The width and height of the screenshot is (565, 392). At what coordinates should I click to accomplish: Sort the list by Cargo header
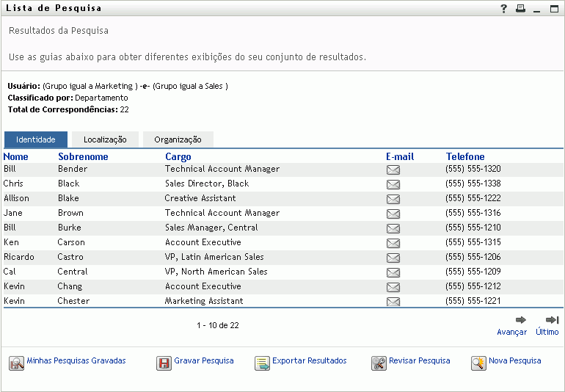(178, 156)
